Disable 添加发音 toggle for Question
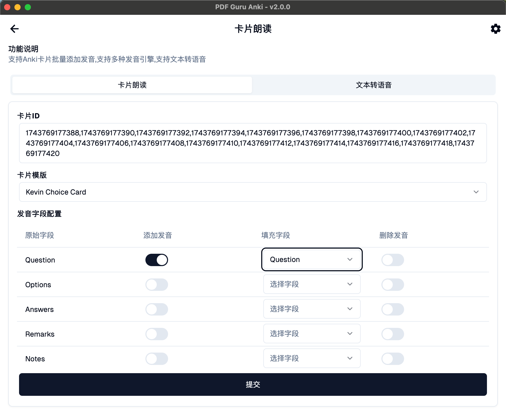The height and width of the screenshot is (420, 506). coord(157,260)
